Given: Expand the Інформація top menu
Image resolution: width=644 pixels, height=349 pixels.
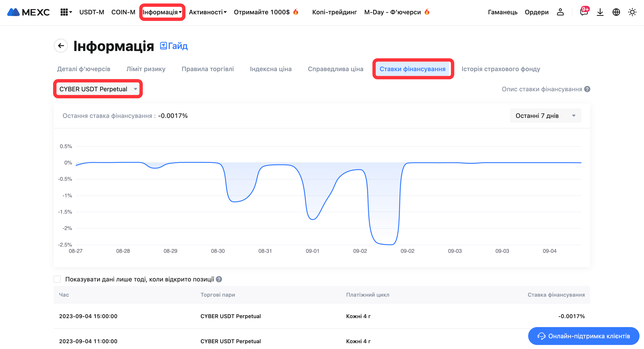Looking at the screenshot, I should pos(162,12).
